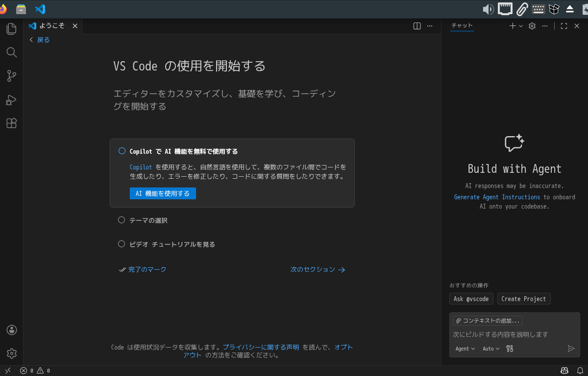The width and height of the screenshot is (588, 376).
Task: Click the eject tray icon
Action: (x=570, y=9)
